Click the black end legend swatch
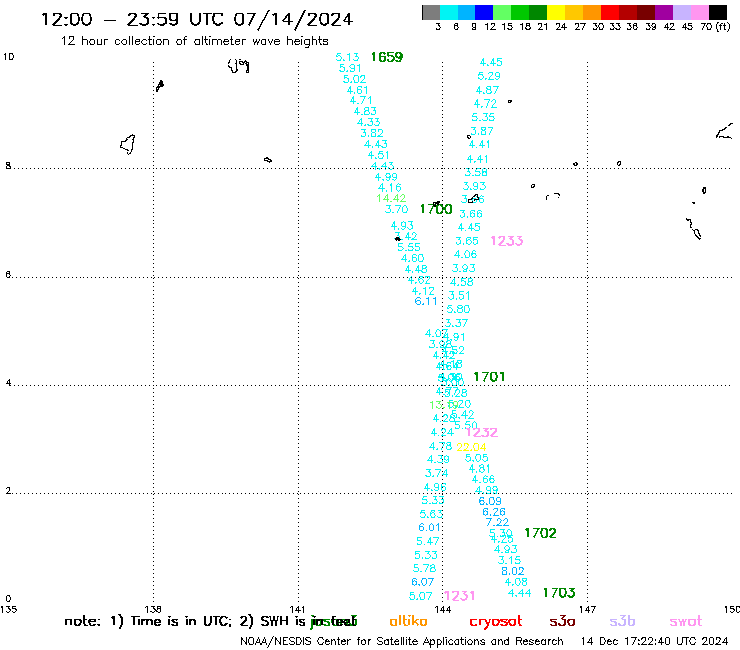Screen dimensions: 740x650 [717, 12]
